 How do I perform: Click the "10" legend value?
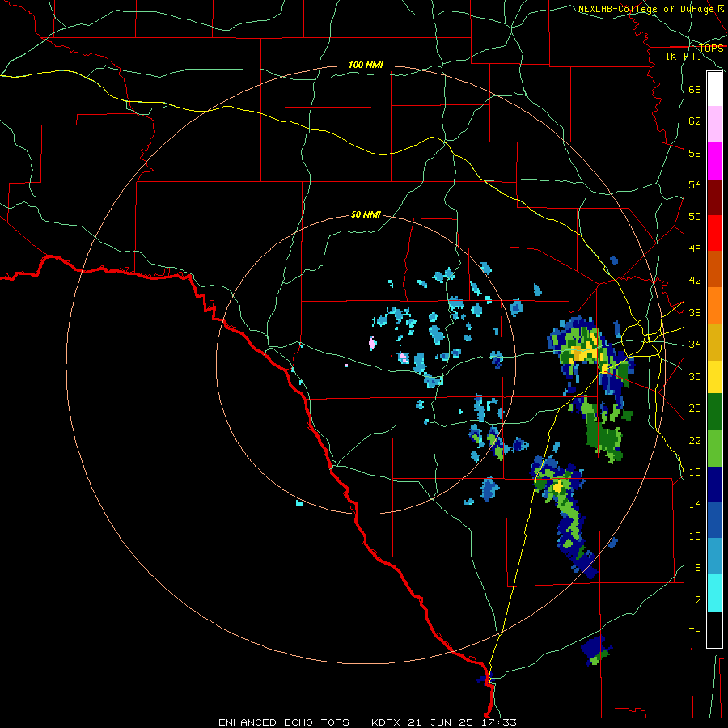pyautogui.click(x=695, y=536)
